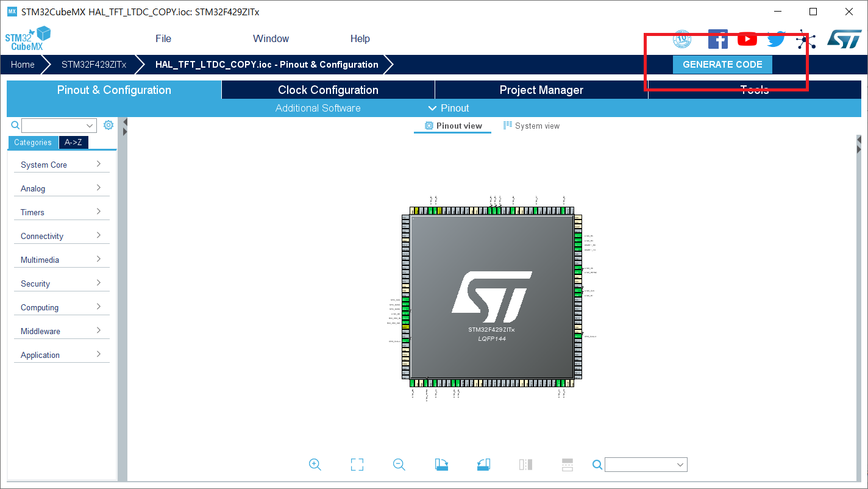Open the Window menu
The width and height of the screenshot is (868, 489).
[x=271, y=38]
